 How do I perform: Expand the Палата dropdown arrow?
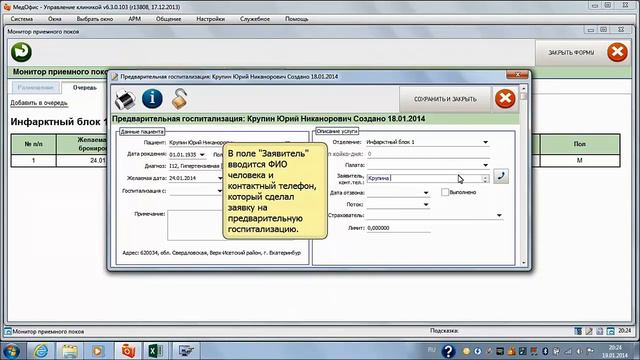coord(485,165)
